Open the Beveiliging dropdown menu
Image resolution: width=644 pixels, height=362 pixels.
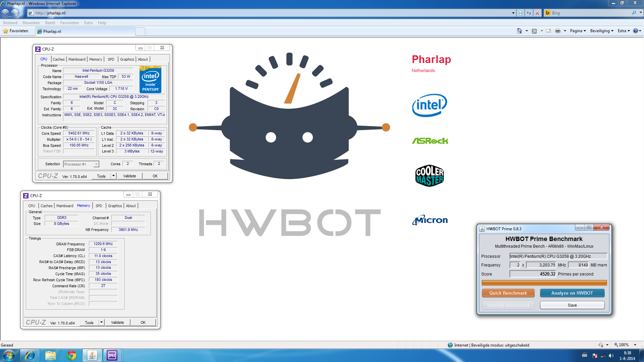pyautogui.click(x=602, y=31)
